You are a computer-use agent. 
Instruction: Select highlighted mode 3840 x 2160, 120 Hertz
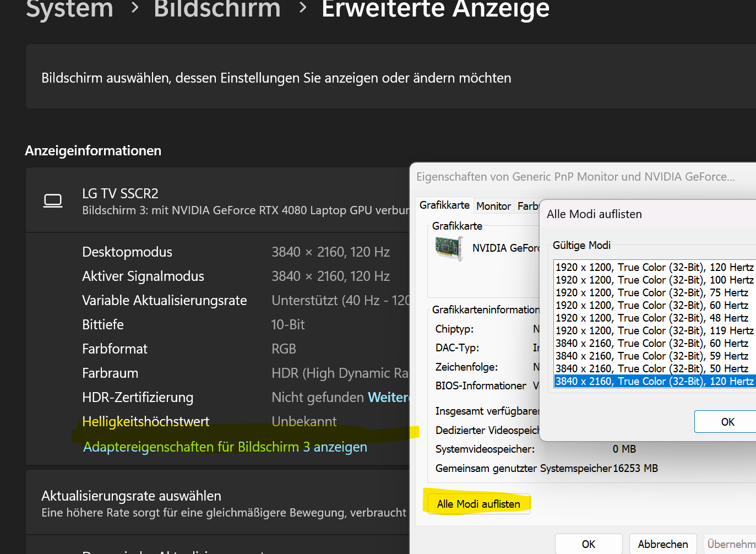655,381
